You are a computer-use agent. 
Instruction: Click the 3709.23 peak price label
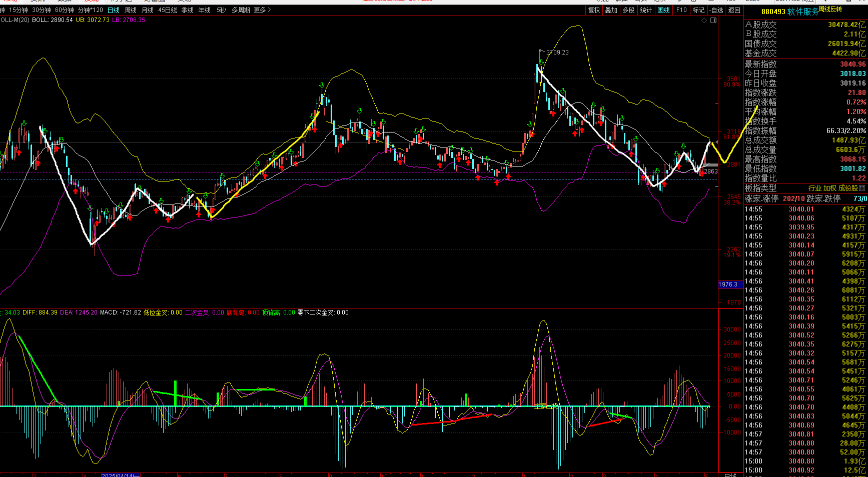[557, 52]
